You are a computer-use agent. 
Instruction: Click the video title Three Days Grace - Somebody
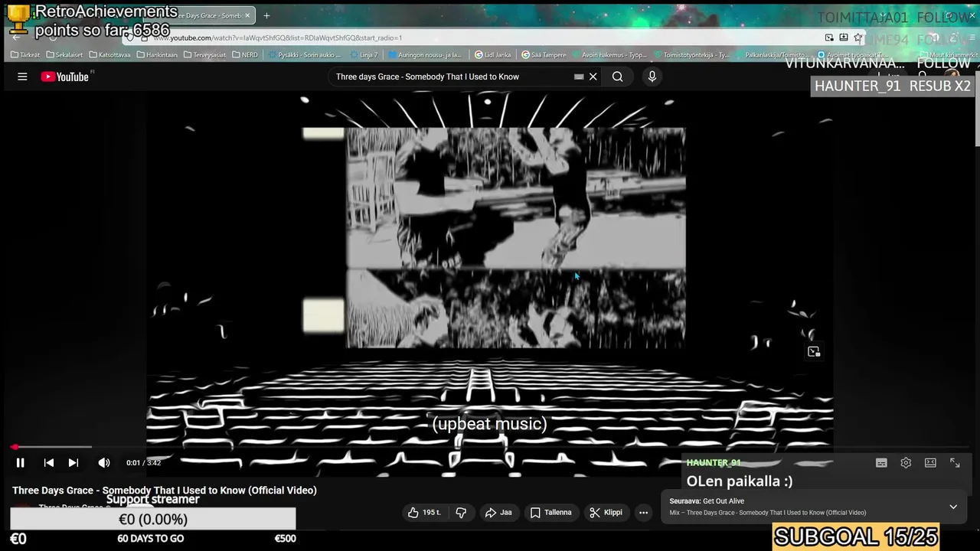[x=165, y=491]
